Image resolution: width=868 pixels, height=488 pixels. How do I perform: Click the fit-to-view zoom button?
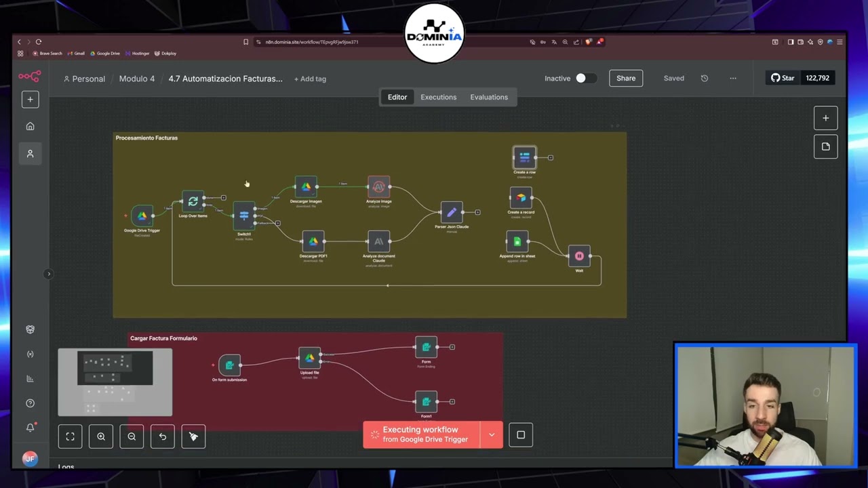tap(70, 436)
